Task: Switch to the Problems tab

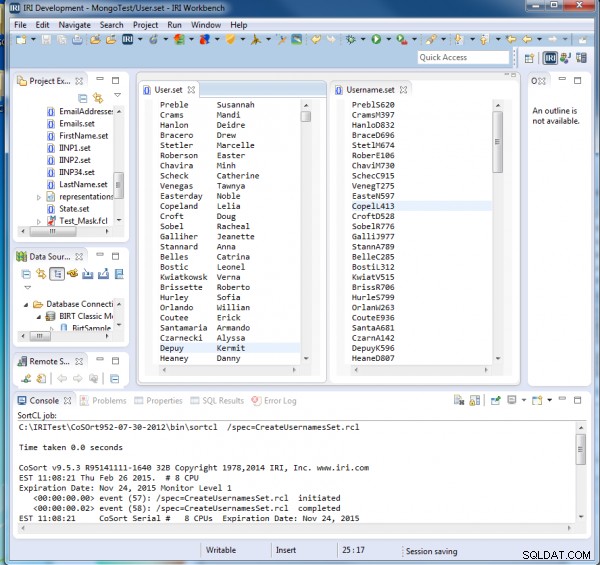Action: click(x=109, y=401)
